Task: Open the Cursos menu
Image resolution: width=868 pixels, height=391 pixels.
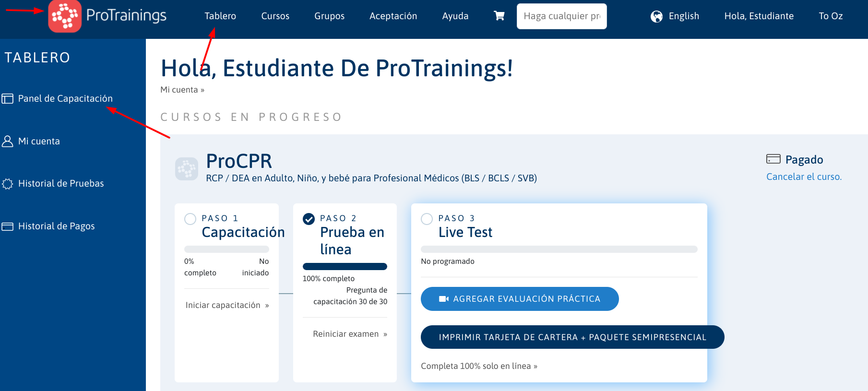Action: pyautogui.click(x=275, y=16)
